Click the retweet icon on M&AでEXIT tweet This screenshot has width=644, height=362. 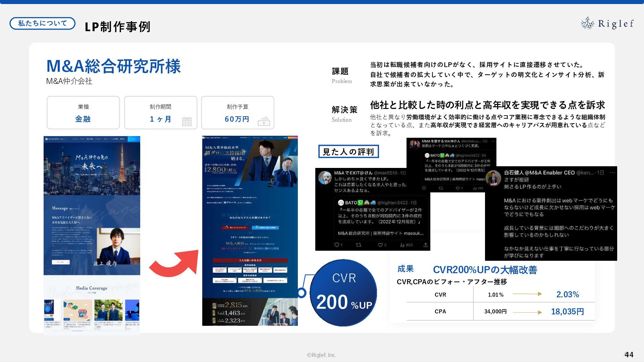[x=358, y=245]
